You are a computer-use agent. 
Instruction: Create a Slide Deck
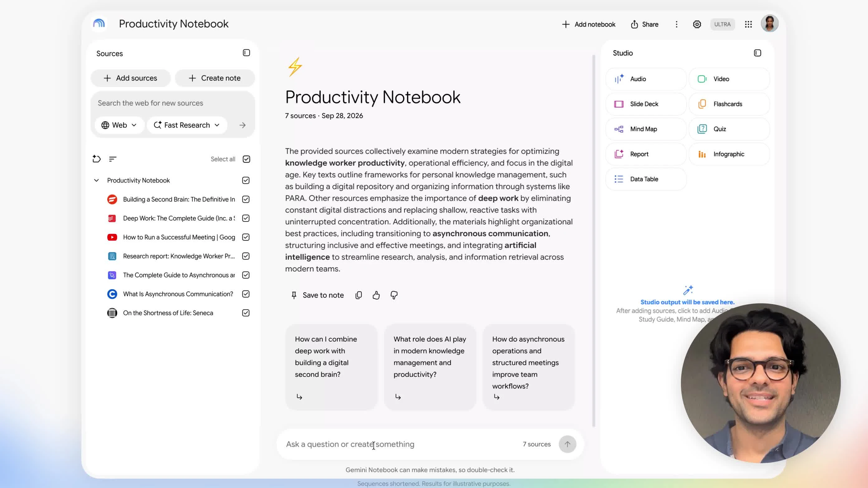click(x=646, y=104)
